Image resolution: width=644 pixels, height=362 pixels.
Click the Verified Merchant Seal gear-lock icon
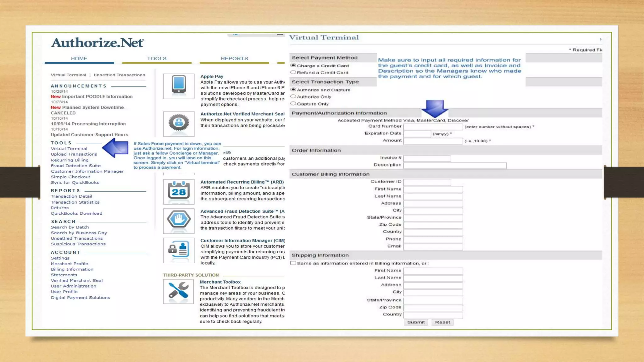tap(179, 123)
